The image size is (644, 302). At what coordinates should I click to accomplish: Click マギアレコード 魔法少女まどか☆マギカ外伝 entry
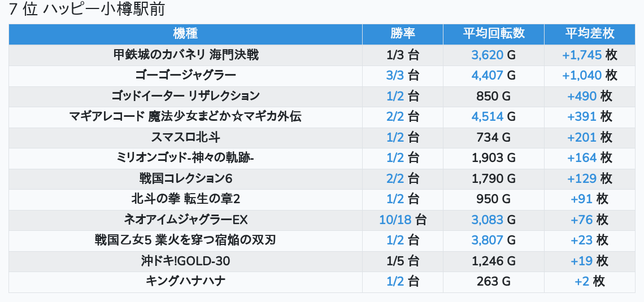coord(186,117)
